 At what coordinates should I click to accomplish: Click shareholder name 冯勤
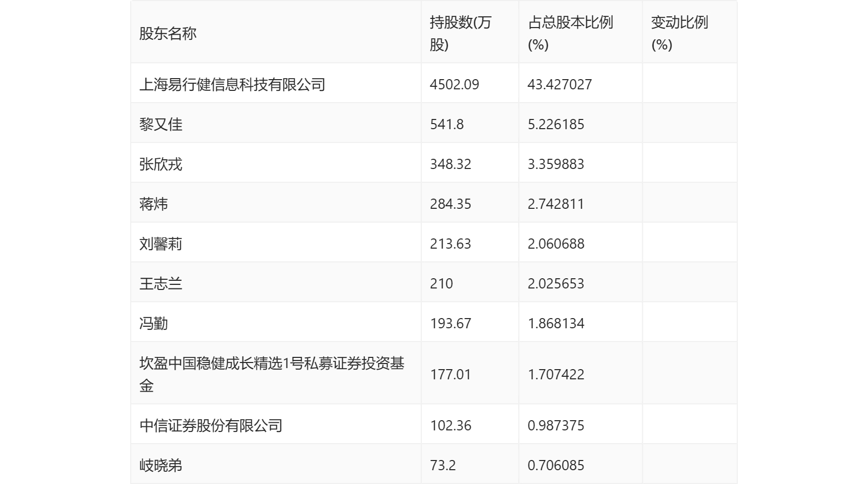pos(154,323)
